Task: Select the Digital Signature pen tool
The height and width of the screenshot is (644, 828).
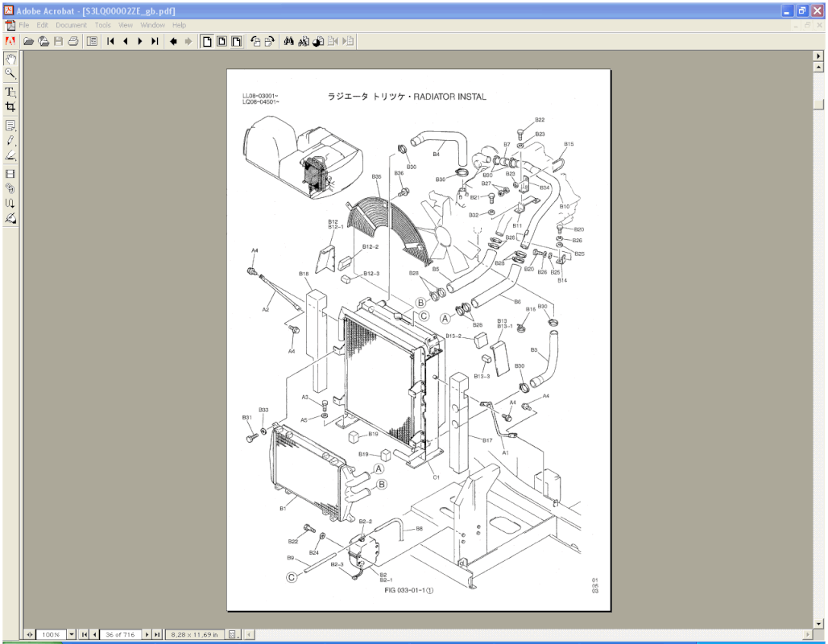Action: (10, 218)
